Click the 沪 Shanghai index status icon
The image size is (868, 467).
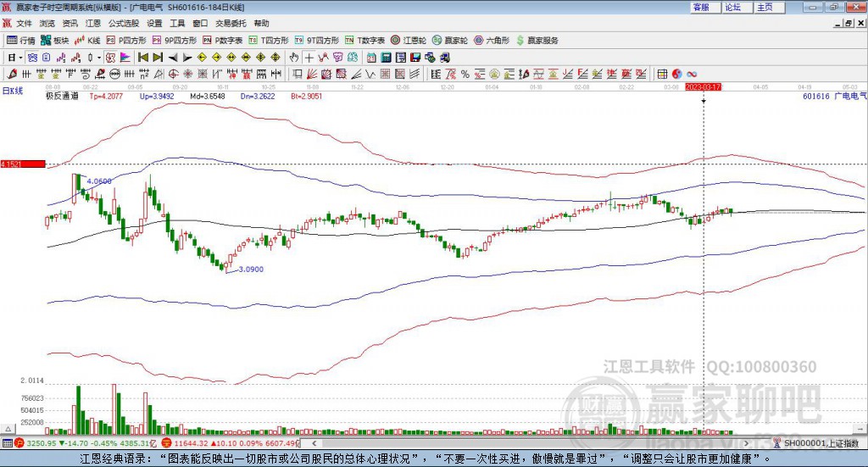pos(19,442)
